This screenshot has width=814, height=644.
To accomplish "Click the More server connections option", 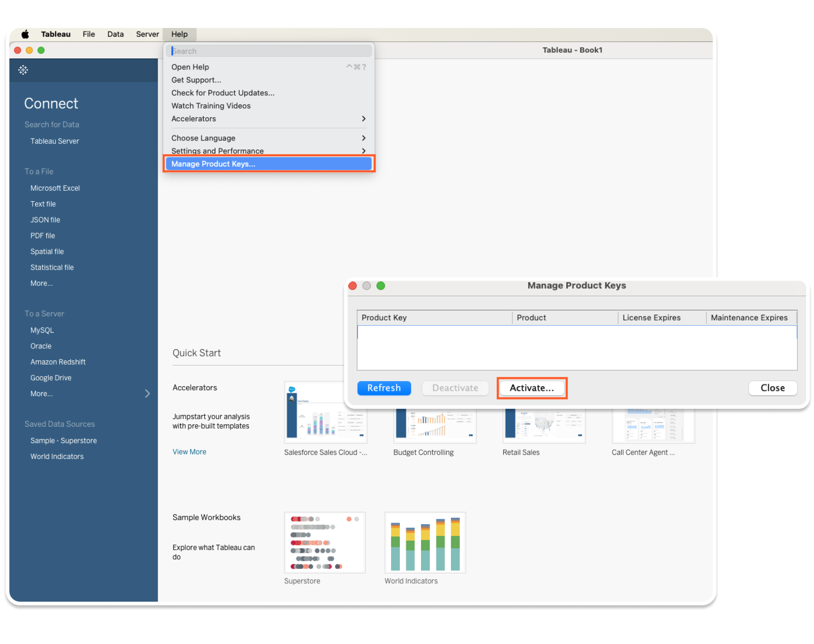I will [42, 393].
